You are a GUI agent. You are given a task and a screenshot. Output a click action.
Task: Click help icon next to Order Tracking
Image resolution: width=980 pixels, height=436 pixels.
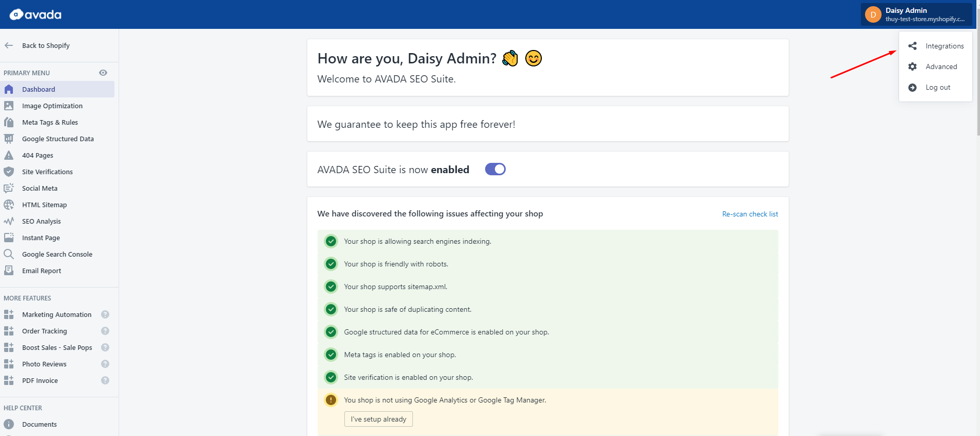[105, 331]
